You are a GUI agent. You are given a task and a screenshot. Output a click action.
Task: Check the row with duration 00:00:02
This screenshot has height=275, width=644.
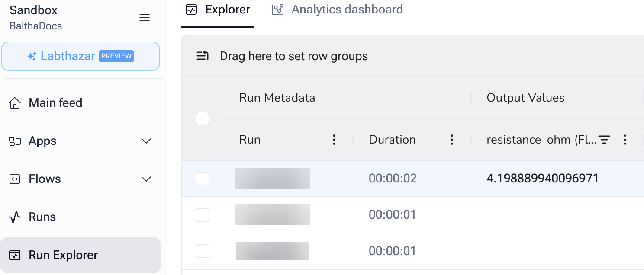coord(203,179)
